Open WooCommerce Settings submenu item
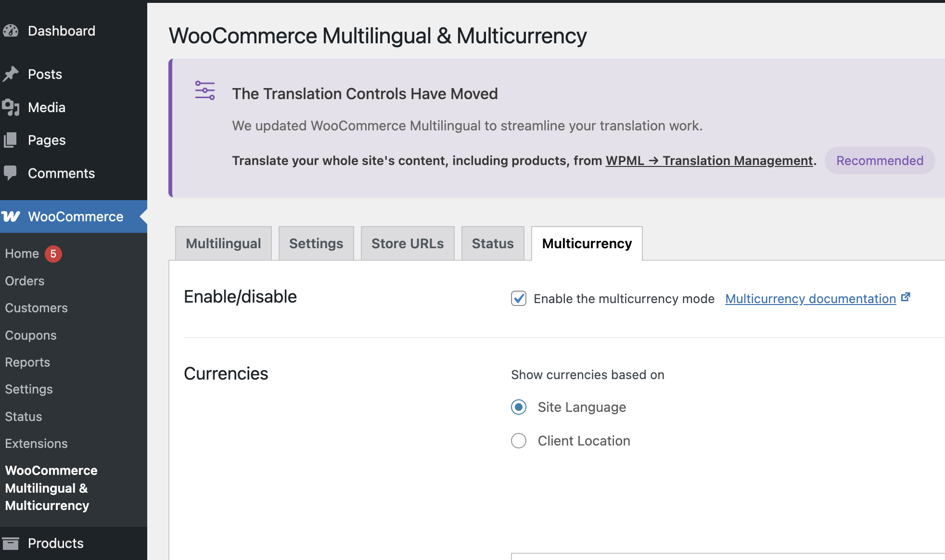 [x=29, y=389]
